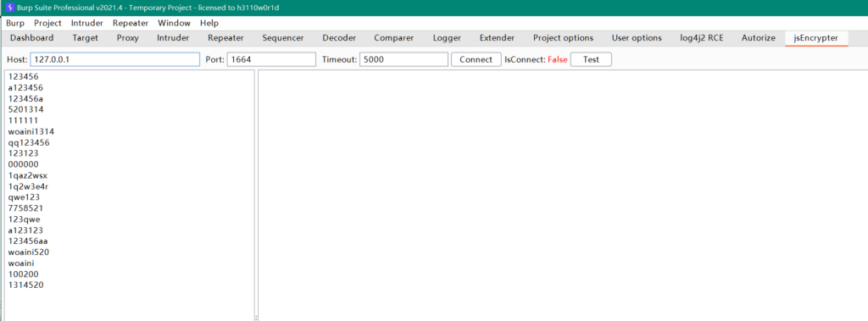
Task: Select the Timeout field
Action: [403, 60]
